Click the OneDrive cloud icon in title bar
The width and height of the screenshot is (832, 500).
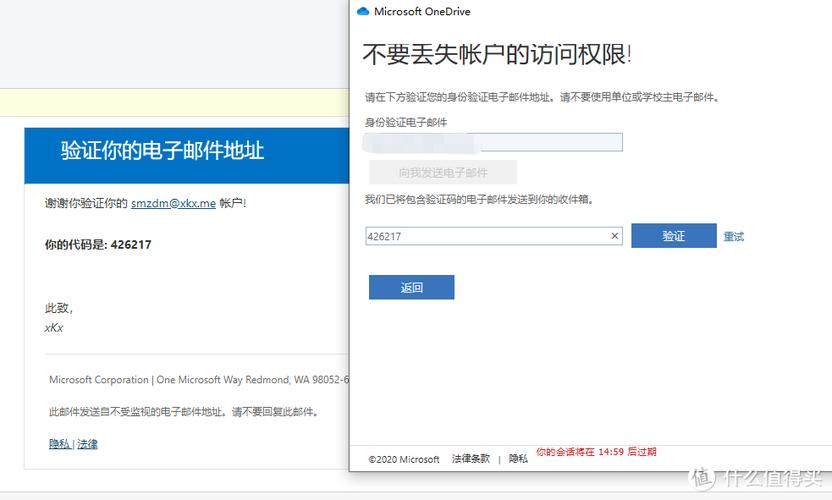click(x=363, y=11)
